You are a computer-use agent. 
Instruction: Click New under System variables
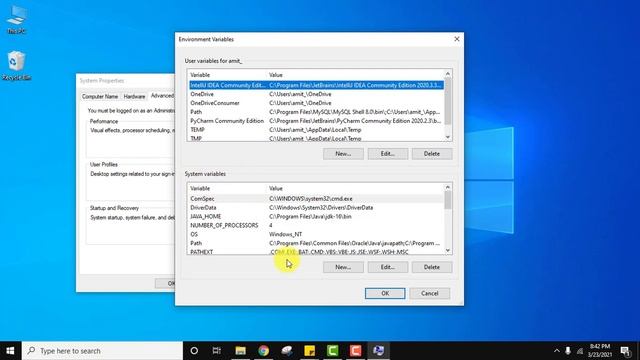(x=343, y=267)
